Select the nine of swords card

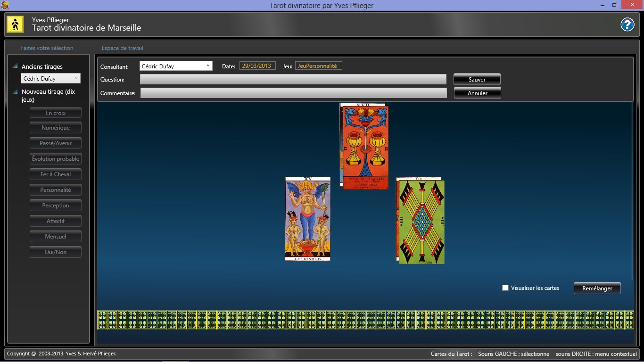pyautogui.click(x=421, y=222)
